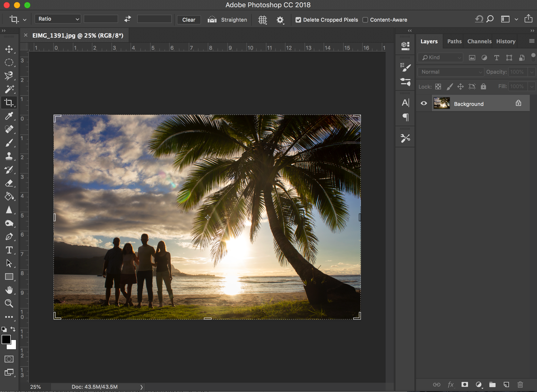
Task: Select the Zoom tool
Action: click(9, 303)
